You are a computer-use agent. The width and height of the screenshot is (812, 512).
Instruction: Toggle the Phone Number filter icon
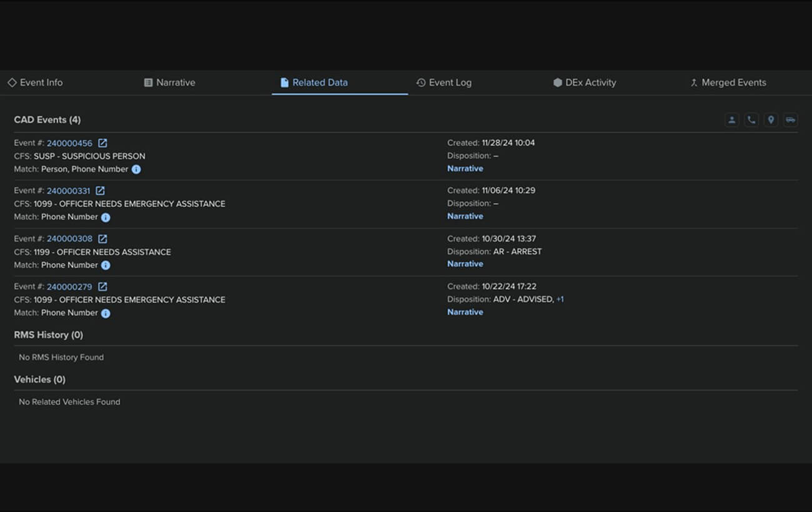[x=751, y=119]
